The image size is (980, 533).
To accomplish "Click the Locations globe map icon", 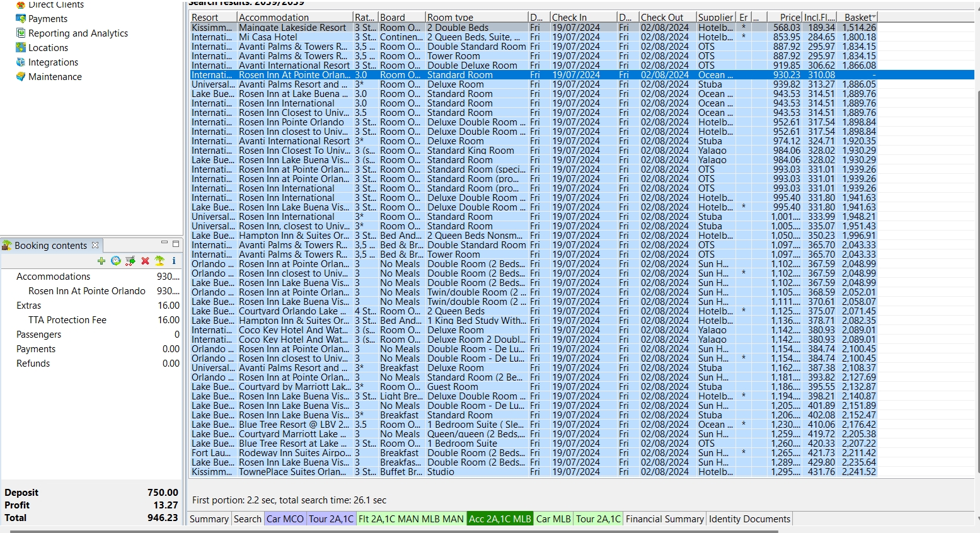I will 21,48.
